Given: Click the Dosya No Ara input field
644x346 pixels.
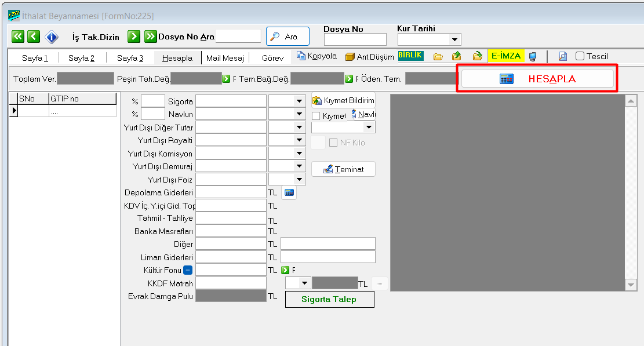Looking at the screenshot, I should tap(238, 36).
